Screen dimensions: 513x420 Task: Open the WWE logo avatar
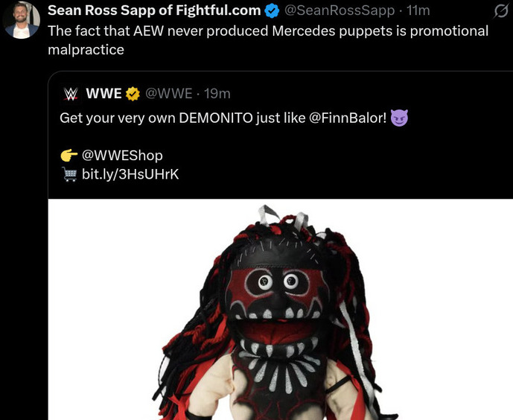point(70,94)
